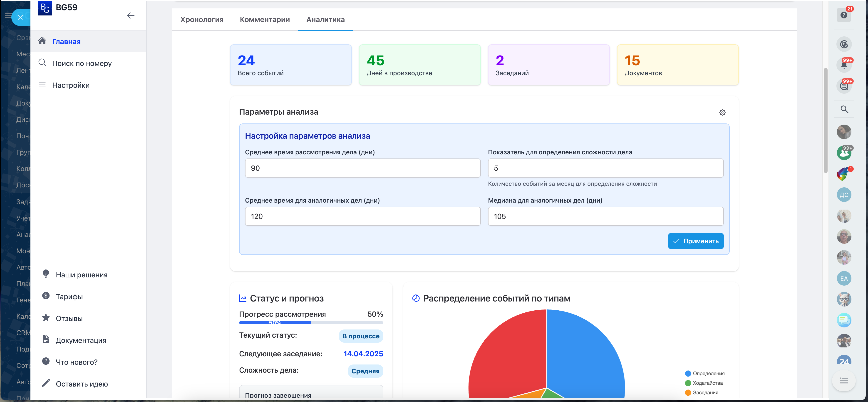Open Поиск по номеру in sidebar
This screenshot has width=868, height=402.
pyautogui.click(x=82, y=63)
